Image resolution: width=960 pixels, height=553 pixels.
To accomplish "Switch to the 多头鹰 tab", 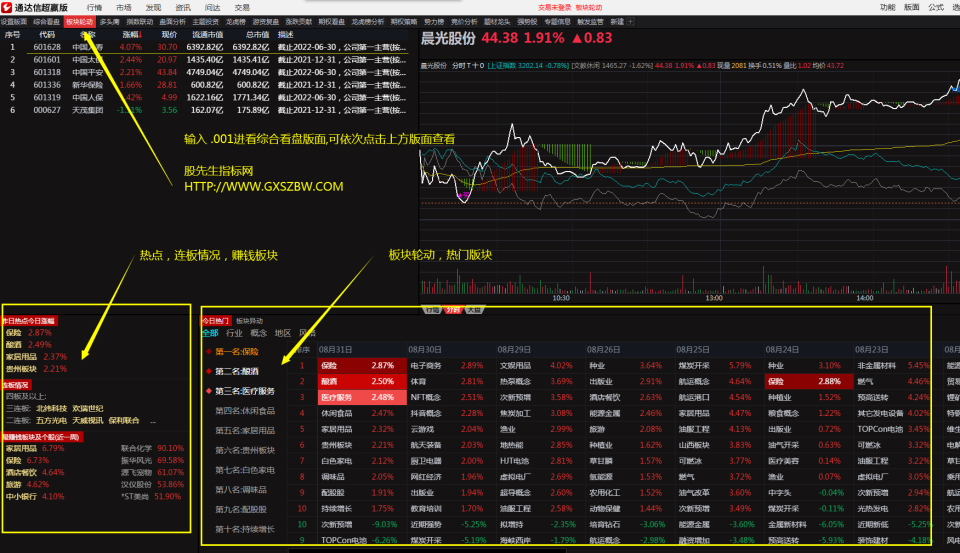I will (x=110, y=21).
